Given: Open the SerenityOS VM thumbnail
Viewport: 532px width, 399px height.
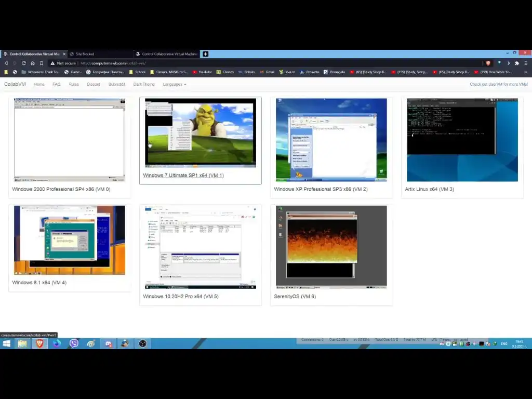Looking at the screenshot, I should [331, 247].
